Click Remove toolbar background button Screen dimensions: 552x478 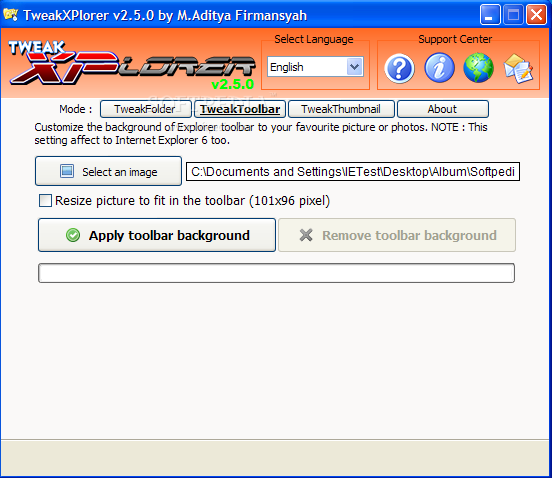(397, 235)
